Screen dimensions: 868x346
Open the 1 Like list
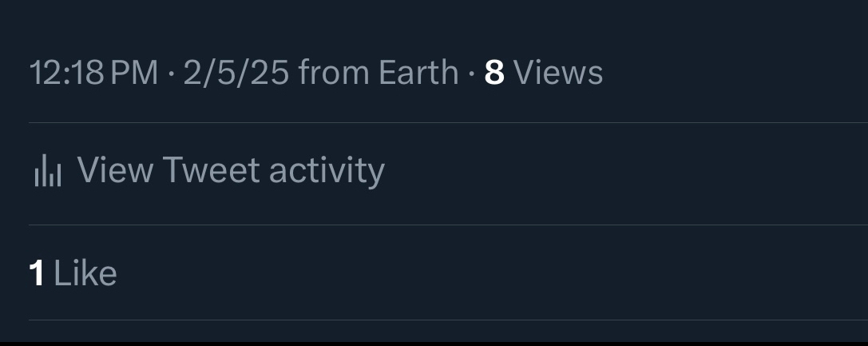pyautogui.click(x=73, y=273)
